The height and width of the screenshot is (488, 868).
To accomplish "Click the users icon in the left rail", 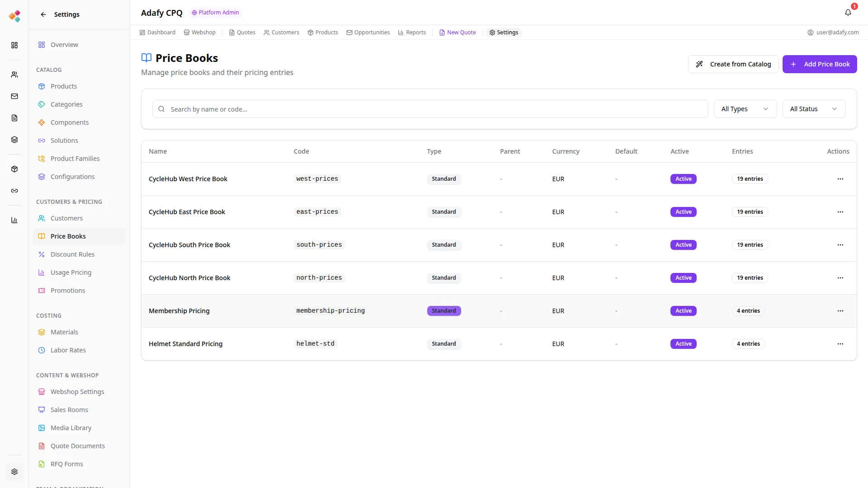I will [x=14, y=75].
